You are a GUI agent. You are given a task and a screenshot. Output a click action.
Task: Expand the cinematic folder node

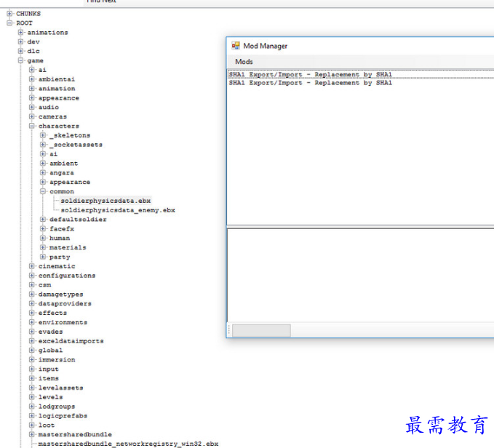31,266
